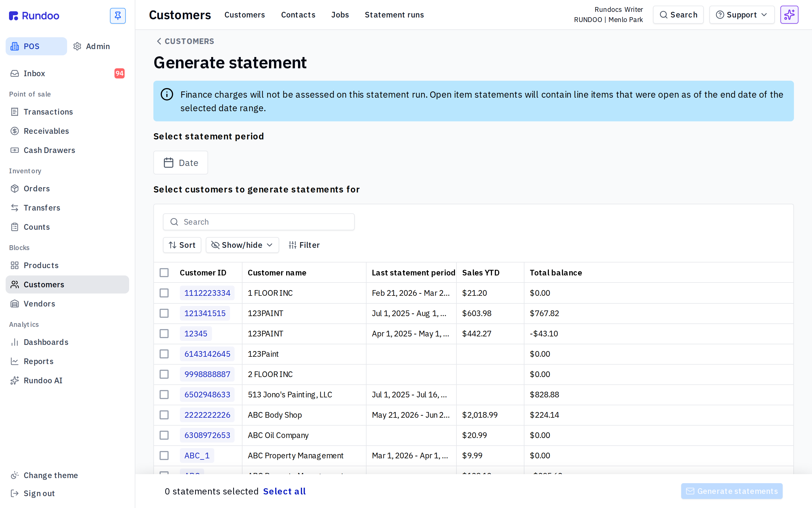Switch to the Statement runs tab
812x508 pixels.
tap(394, 15)
